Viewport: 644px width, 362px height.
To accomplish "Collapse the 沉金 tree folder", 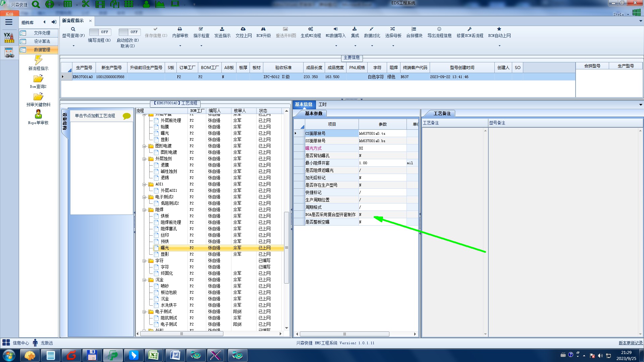I will point(144,280).
